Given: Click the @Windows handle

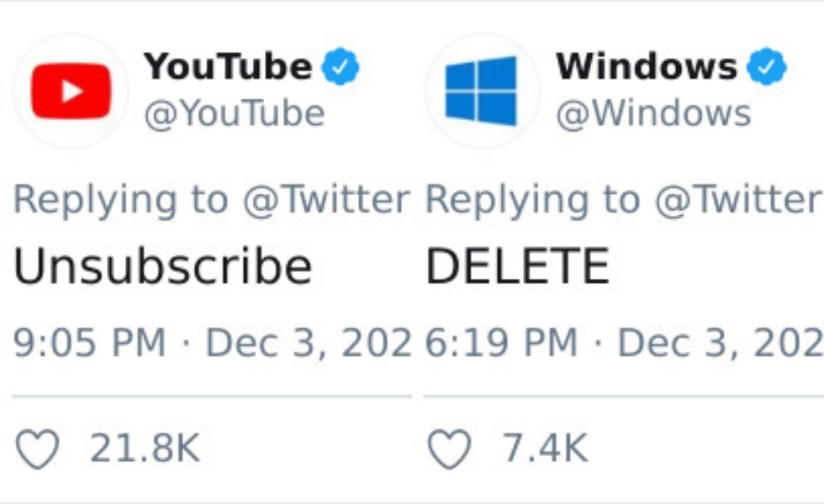Looking at the screenshot, I should click(x=653, y=114).
